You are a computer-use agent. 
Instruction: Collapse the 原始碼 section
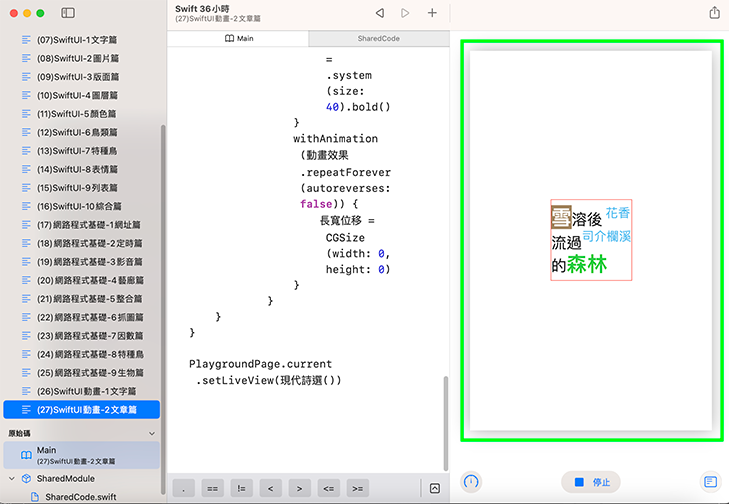152,434
